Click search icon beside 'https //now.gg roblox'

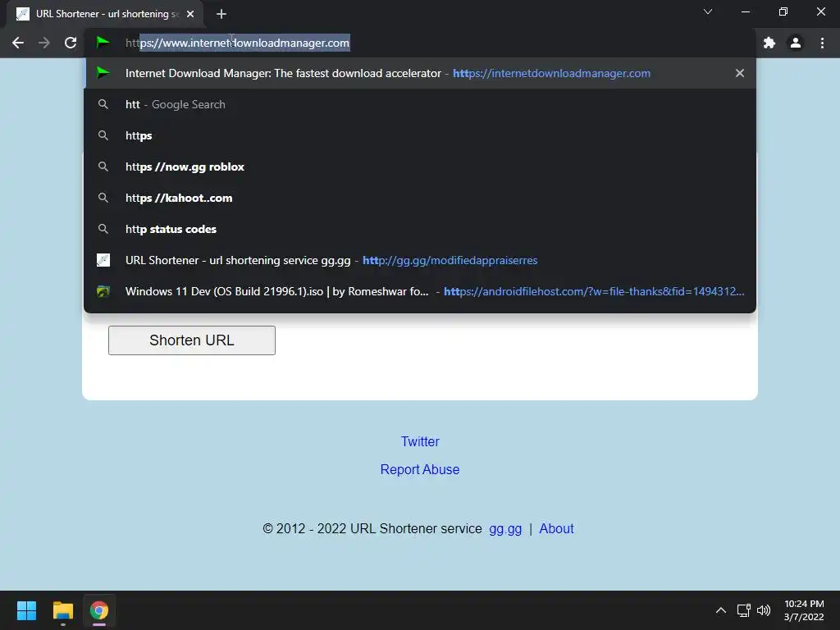coord(103,167)
